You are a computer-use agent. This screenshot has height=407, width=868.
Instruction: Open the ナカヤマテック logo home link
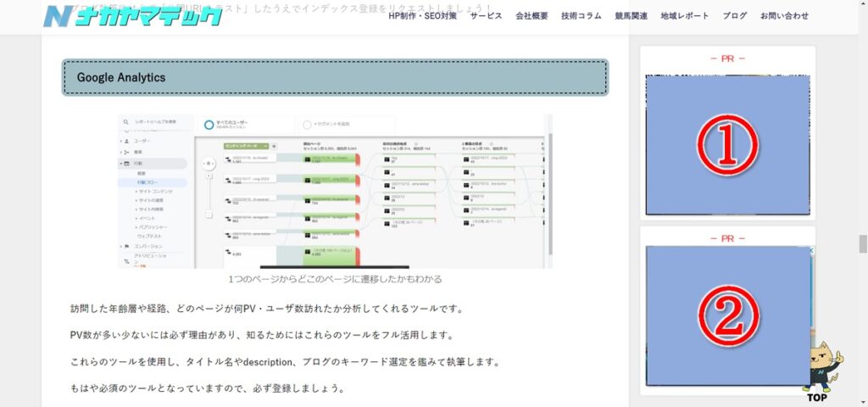[x=133, y=15]
